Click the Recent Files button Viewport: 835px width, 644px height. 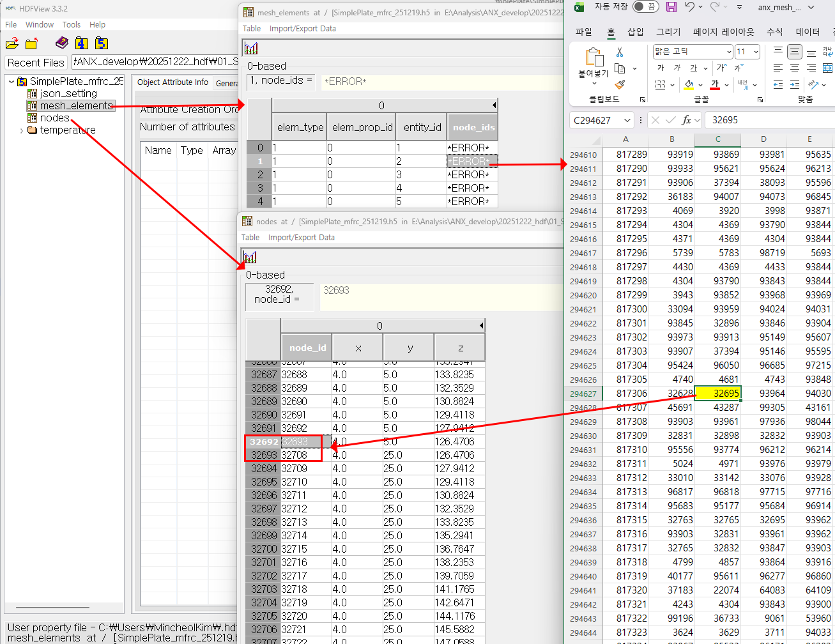[x=36, y=63]
